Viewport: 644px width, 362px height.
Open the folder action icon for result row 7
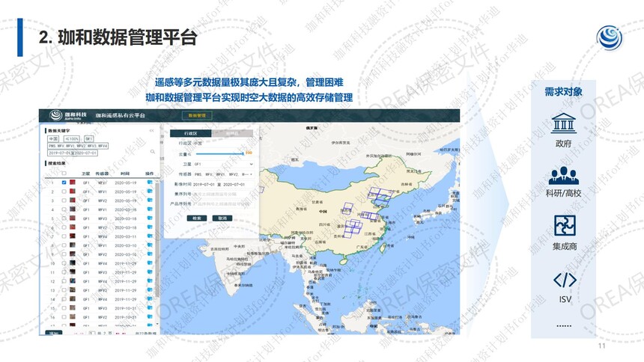point(150,236)
